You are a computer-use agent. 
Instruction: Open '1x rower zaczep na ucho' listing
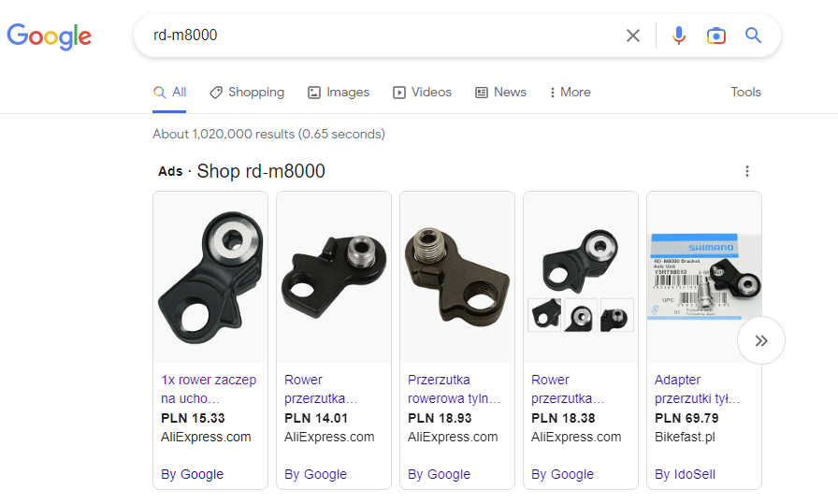[209, 389]
